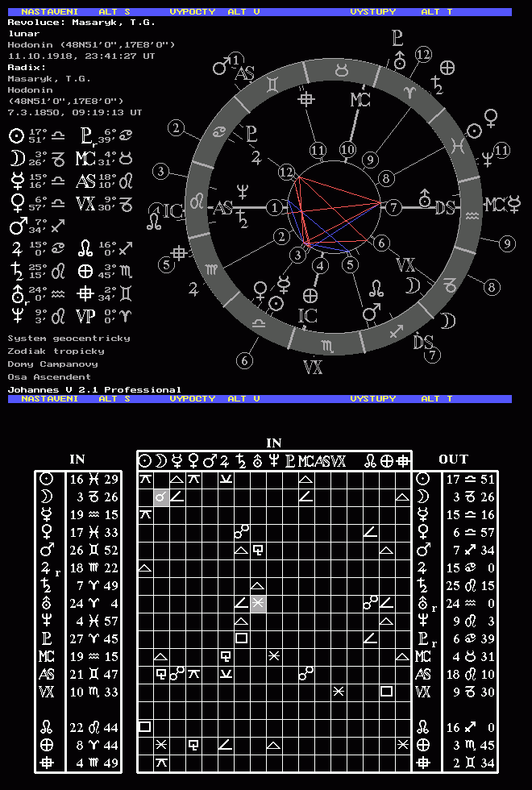Open VYSTUPY in the lower menu bar
This screenshot has height=790, width=532.
pyautogui.click(x=373, y=398)
